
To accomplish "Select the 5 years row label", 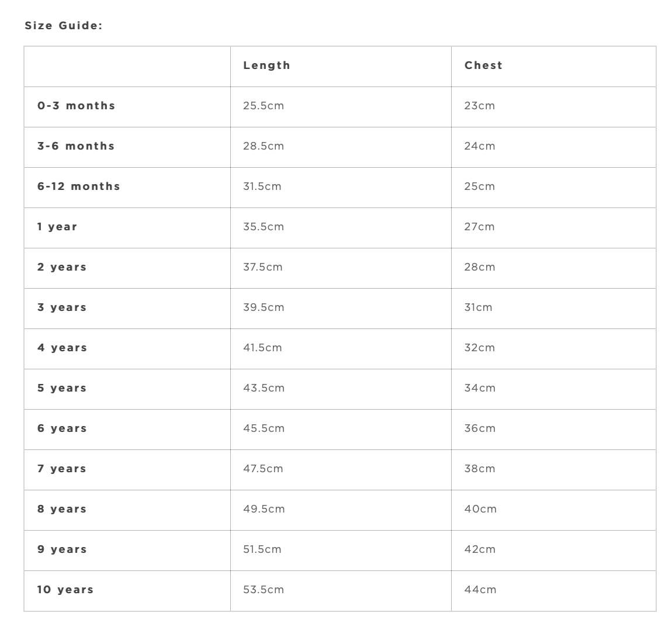I will pyautogui.click(x=62, y=388).
